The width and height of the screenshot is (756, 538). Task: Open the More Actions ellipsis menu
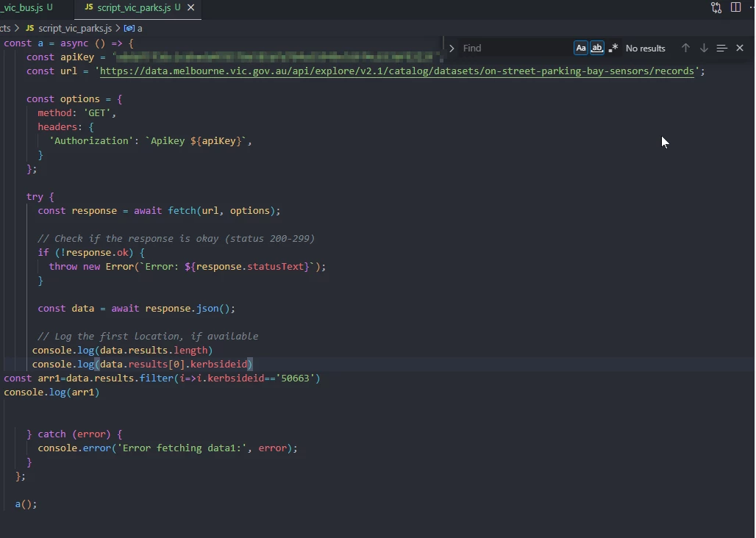click(752, 7)
